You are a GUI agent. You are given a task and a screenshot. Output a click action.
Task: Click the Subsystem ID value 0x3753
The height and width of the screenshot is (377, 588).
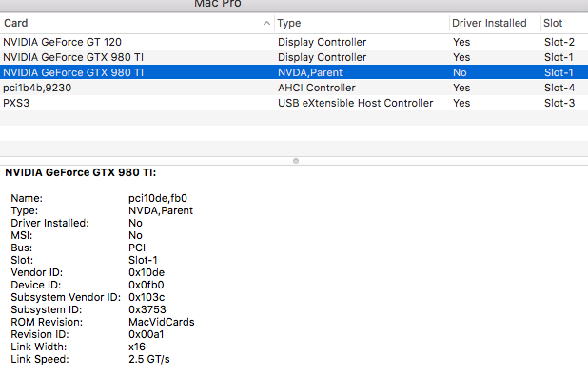[147, 309]
